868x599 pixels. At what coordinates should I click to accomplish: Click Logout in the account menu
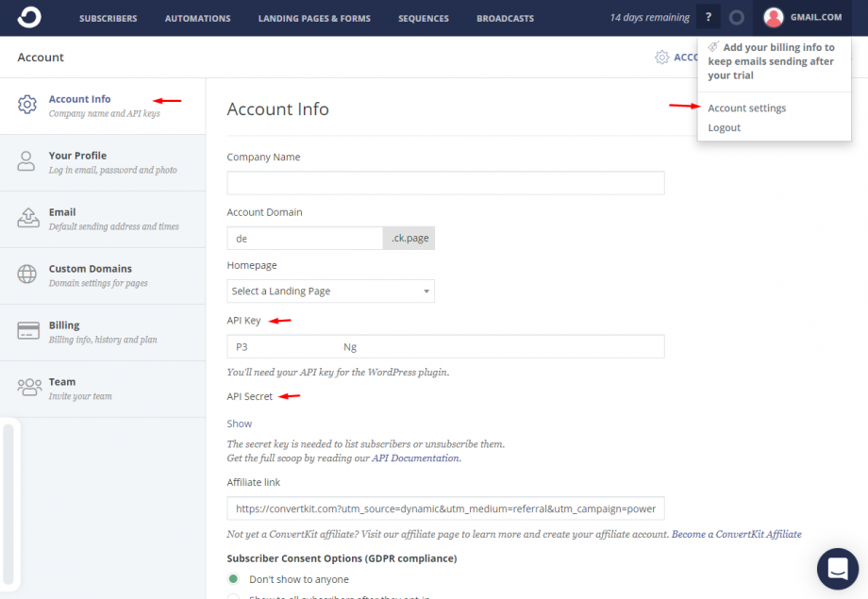[x=724, y=128]
